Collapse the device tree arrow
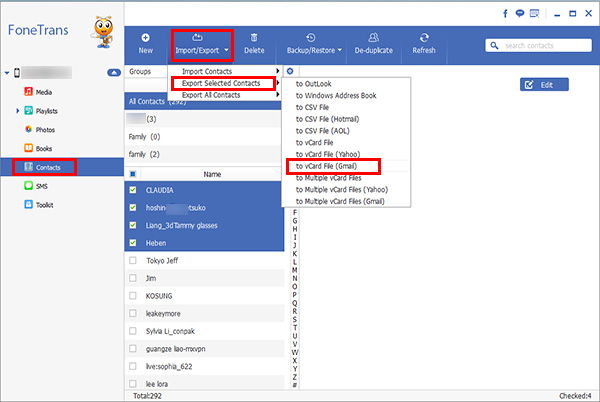 [7, 72]
